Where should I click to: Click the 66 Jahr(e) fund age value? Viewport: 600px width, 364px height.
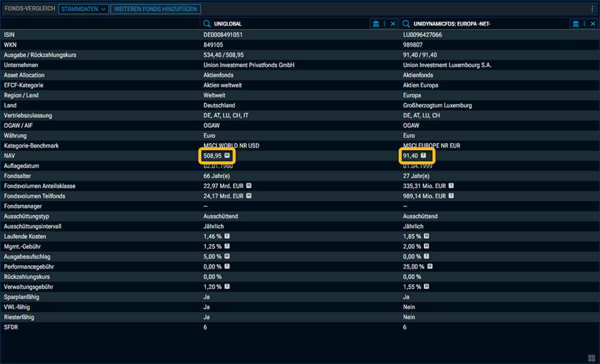tap(217, 176)
